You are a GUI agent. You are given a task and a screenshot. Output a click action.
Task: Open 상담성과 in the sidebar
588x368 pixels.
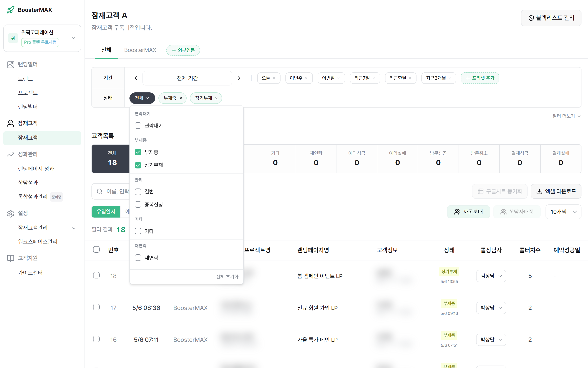28,183
